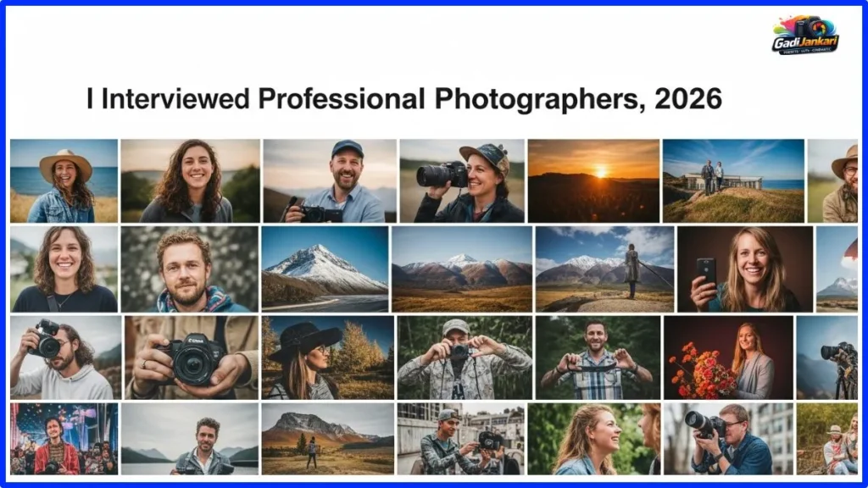
Task: Select the snowy mountain peak with road photo
Action: (325, 269)
